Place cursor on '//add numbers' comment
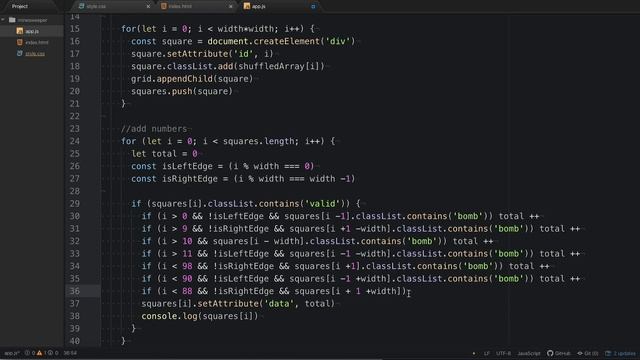Screen dimensions: 640x360 (154, 129)
